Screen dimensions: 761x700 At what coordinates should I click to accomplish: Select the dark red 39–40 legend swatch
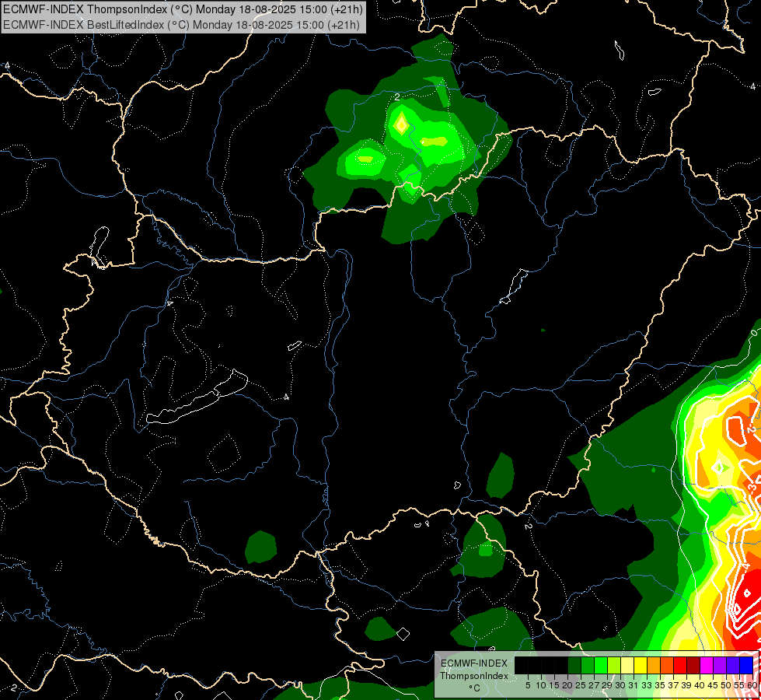[693, 666]
